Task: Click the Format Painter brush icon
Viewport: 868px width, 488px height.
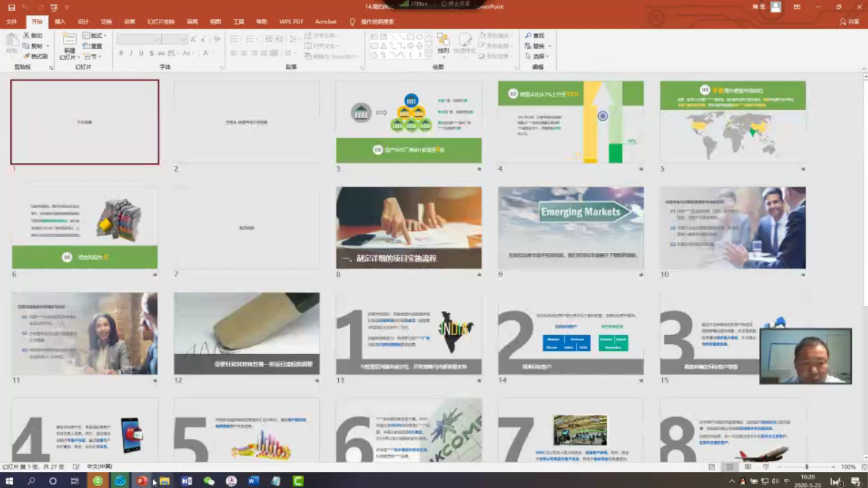Action: pyautogui.click(x=26, y=56)
